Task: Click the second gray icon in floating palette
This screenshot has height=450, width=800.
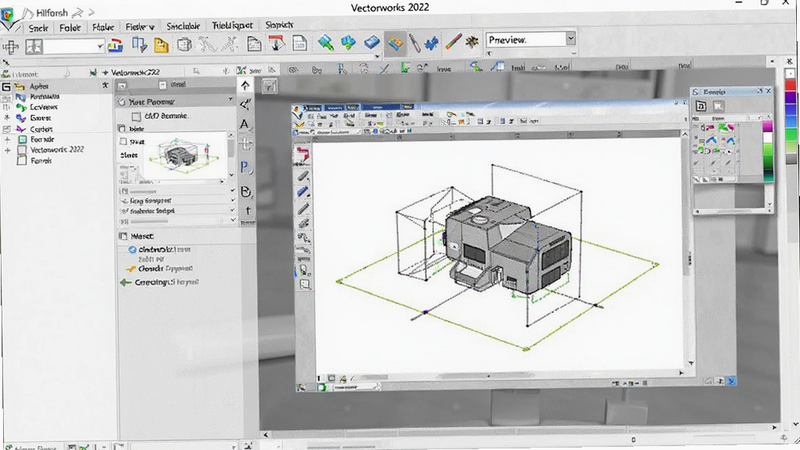Action: pyautogui.click(x=718, y=106)
